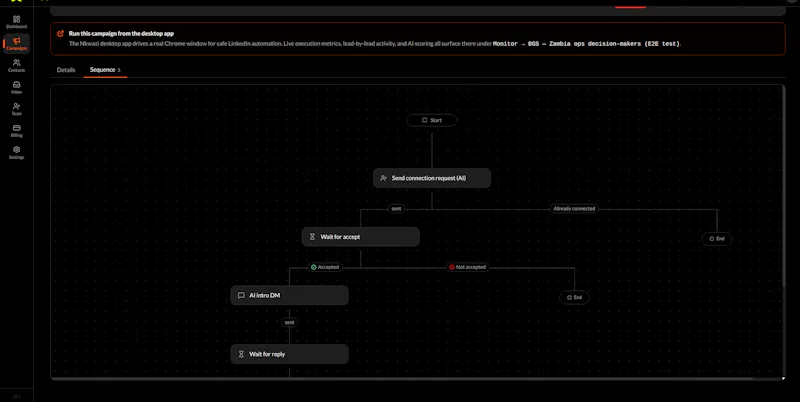Open the Billing sidebar item
The width and height of the screenshot is (800, 402).
coord(16,131)
